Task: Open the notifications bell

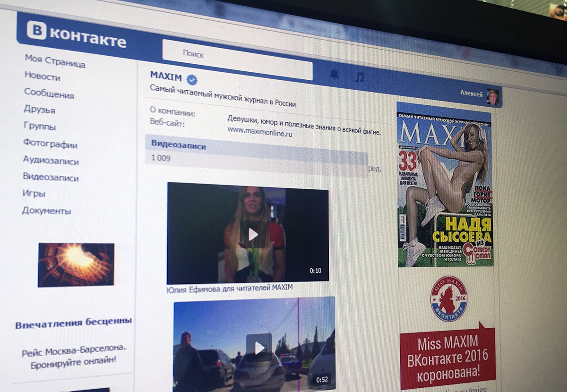Action: 335,74
